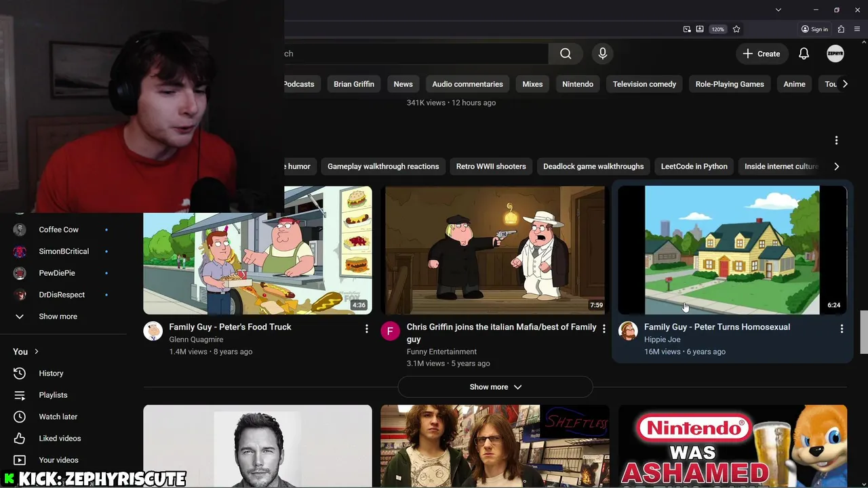The image size is (868, 488).
Task: Select the Brian Griffin topic chip
Action: click(x=354, y=84)
